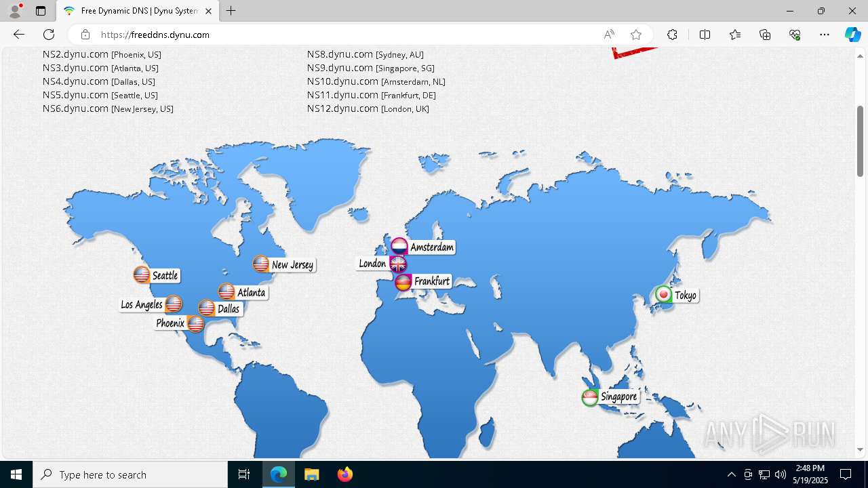The width and height of the screenshot is (868, 488).
Task: Open Task View on taskbar
Action: click(244, 474)
